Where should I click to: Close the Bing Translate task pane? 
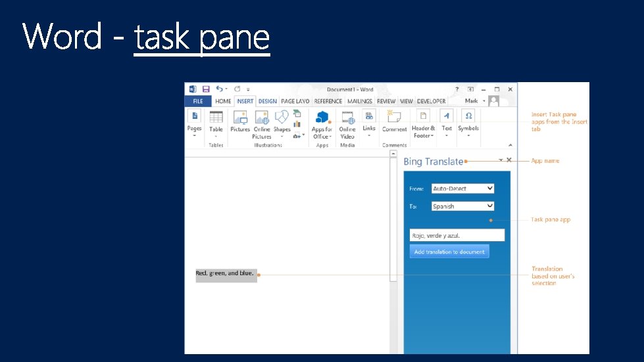[x=509, y=160]
